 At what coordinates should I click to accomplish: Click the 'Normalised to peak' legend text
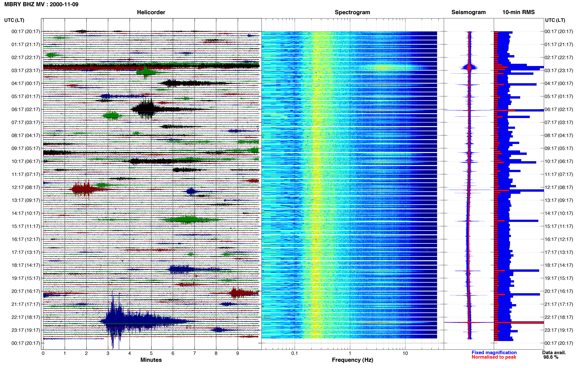(x=494, y=357)
